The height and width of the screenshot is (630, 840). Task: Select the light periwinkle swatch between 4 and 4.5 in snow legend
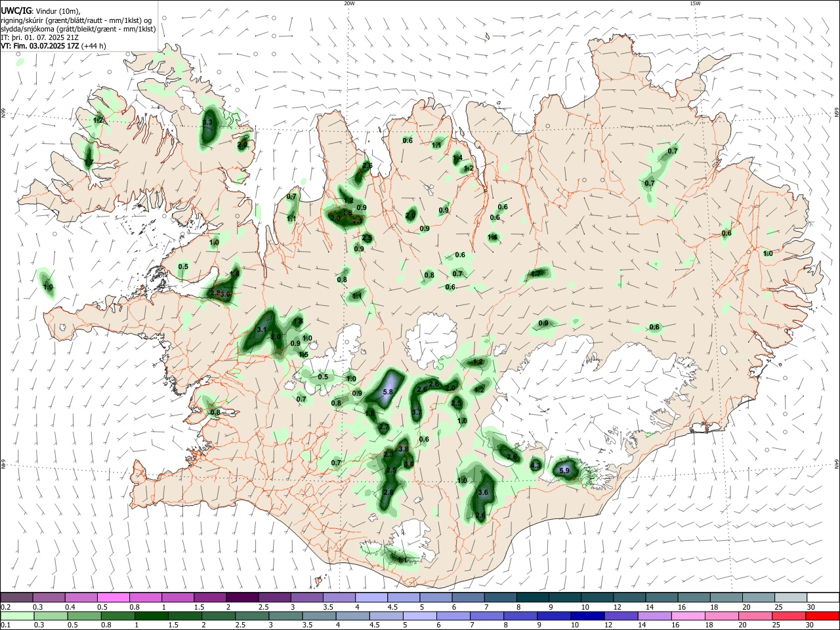click(x=371, y=598)
